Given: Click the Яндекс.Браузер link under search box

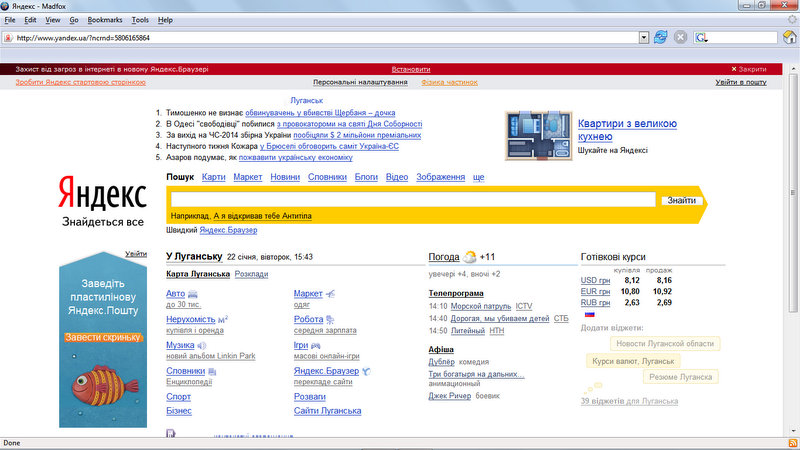Looking at the screenshot, I should pyautogui.click(x=228, y=230).
